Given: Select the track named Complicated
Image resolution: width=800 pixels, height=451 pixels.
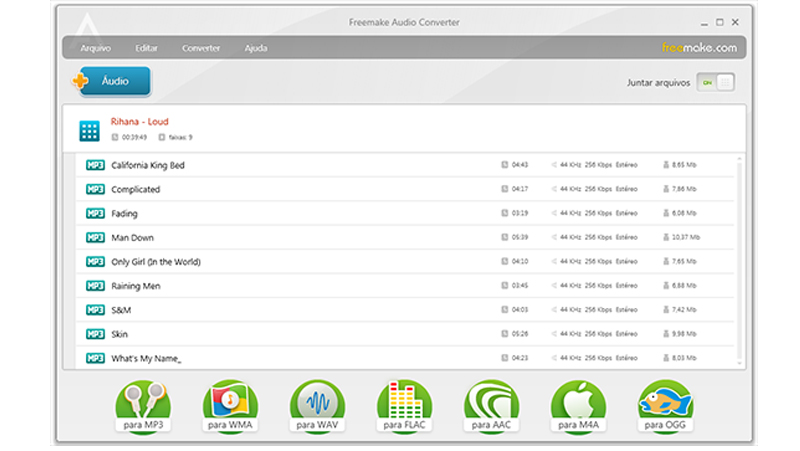Looking at the screenshot, I should point(135,189).
